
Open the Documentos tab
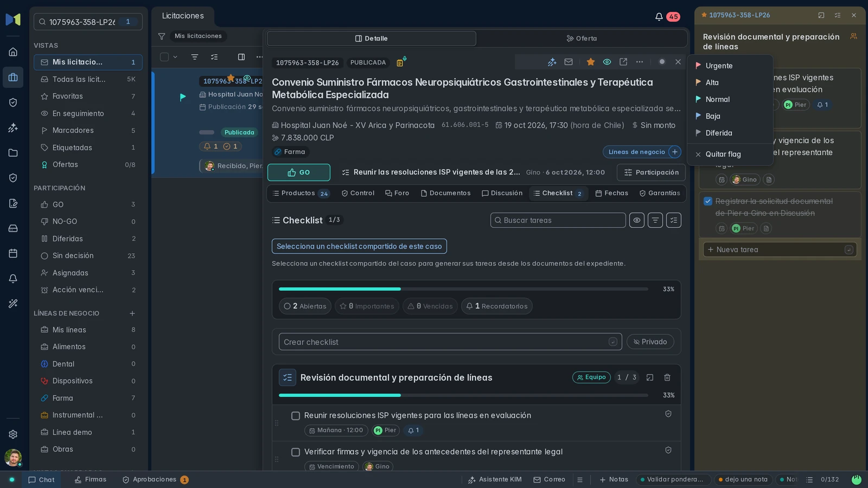coord(445,193)
